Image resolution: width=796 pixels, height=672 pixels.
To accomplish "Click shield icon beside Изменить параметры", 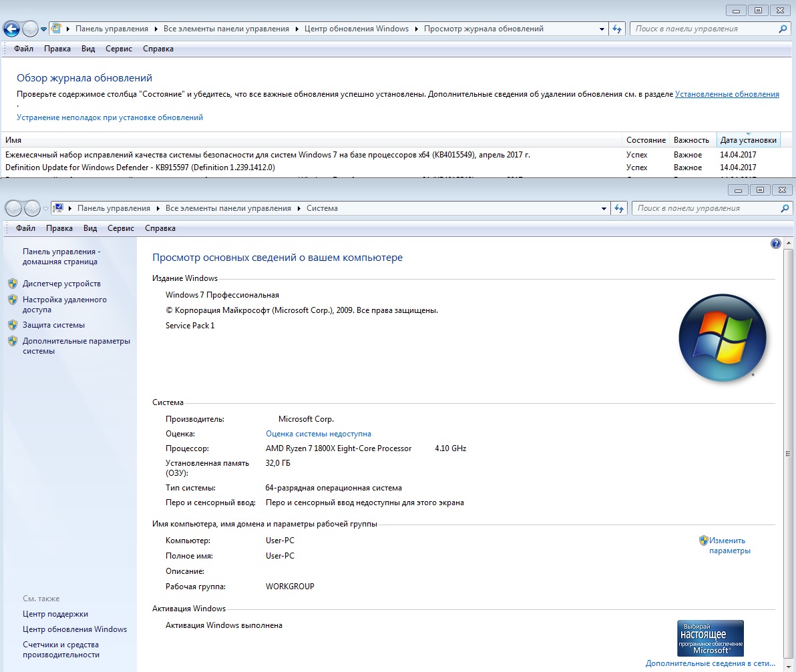I will click(x=703, y=540).
